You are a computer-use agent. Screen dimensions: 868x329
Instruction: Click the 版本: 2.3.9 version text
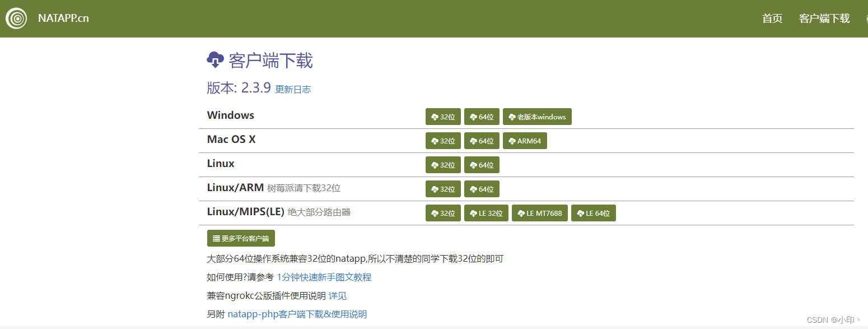pyautogui.click(x=239, y=87)
